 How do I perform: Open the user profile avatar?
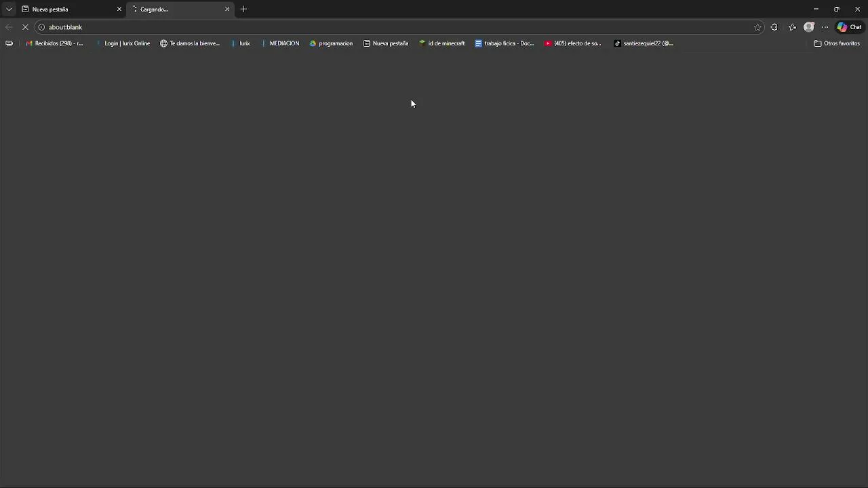[x=808, y=27]
